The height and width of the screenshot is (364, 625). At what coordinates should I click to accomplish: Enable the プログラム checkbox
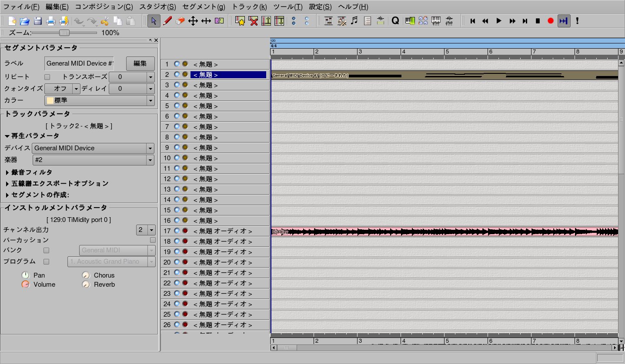tap(47, 261)
